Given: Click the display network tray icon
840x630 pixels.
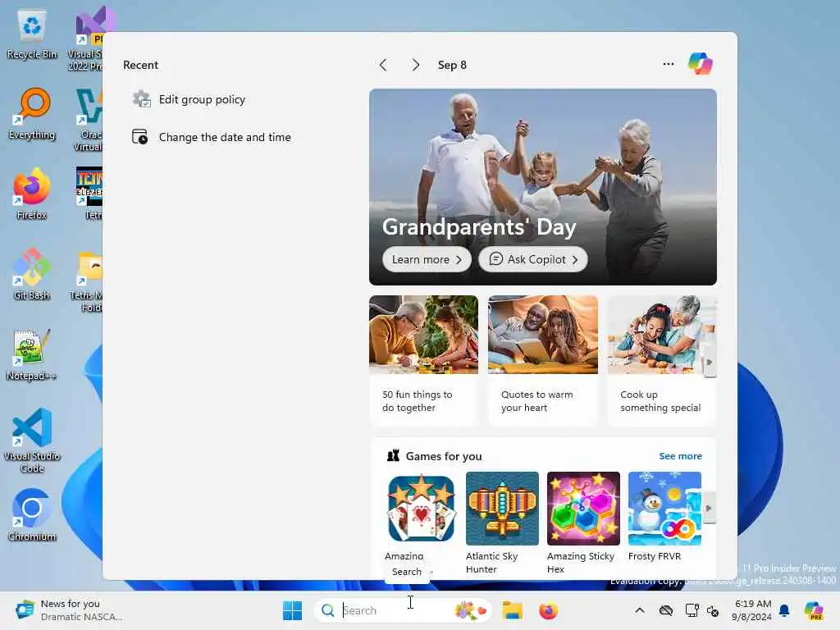Looking at the screenshot, I should click(692, 610).
